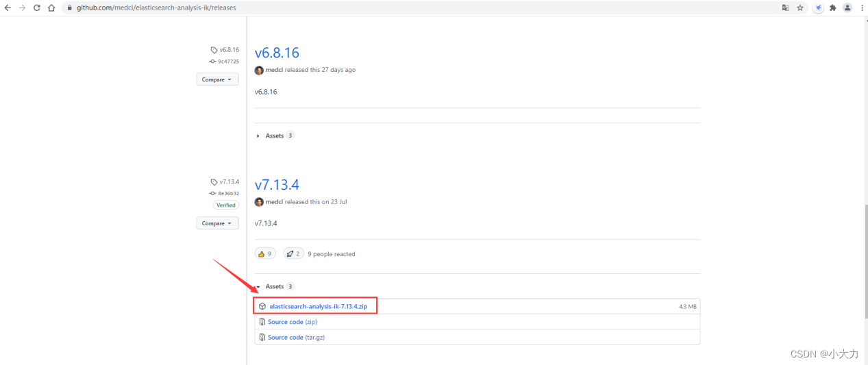Click the Verified badge for v7.13.4
868x365 pixels.
point(225,205)
